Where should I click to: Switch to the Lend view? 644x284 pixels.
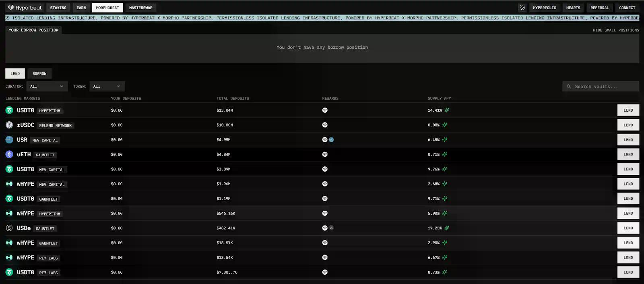(x=15, y=73)
